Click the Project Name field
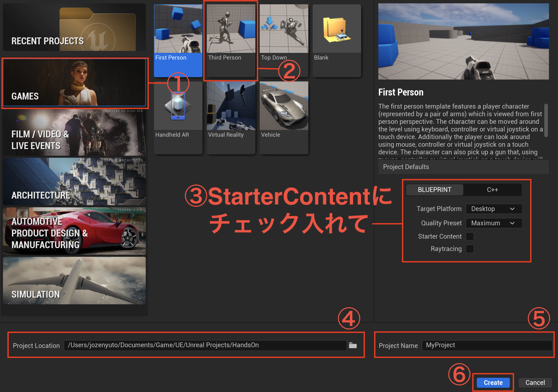558x392 pixels. (x=487, y=345)
